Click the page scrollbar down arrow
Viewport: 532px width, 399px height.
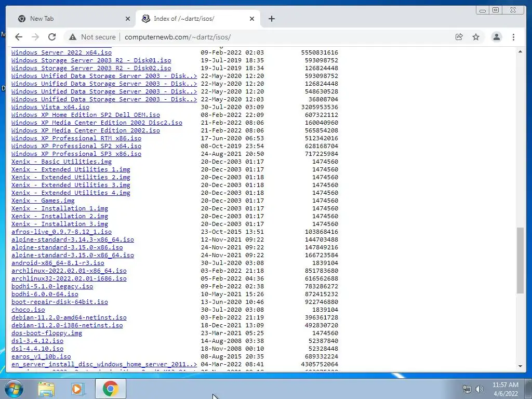coord(520,366)
